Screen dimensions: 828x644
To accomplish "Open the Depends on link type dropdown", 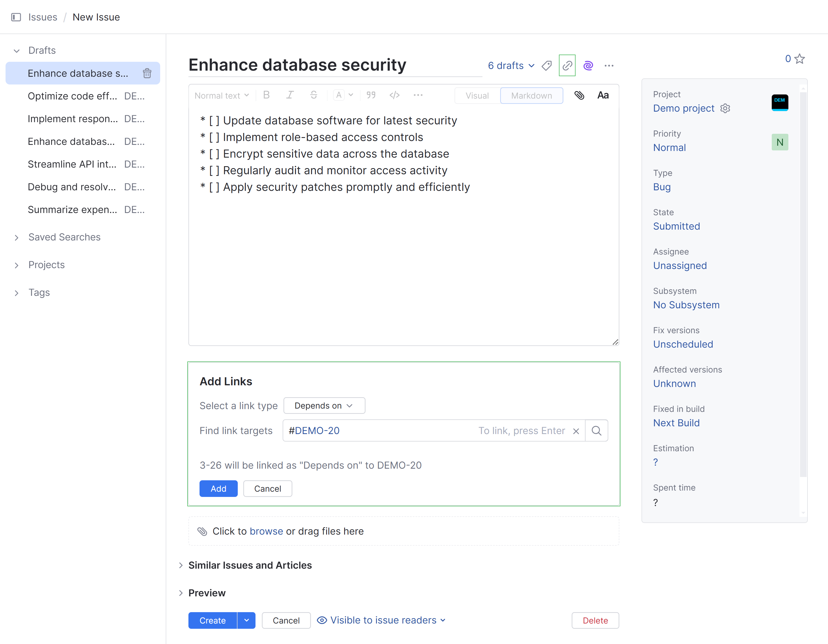I will coord(324,405).
